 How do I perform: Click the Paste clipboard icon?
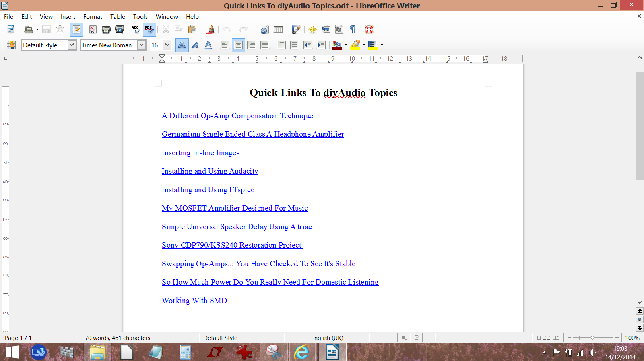(192, 29)
